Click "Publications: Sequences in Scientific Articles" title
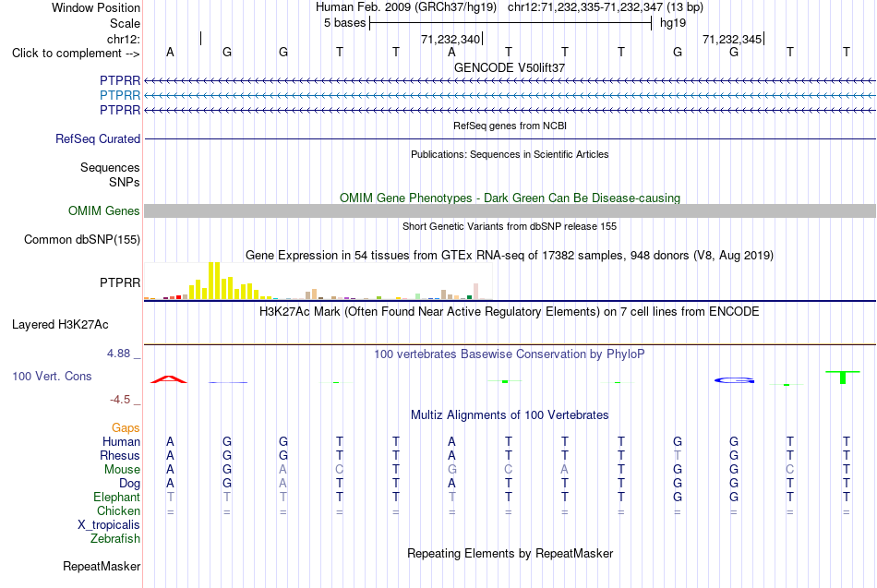The width and height of the screenshot is (877, 588). [x=510, y=154]
